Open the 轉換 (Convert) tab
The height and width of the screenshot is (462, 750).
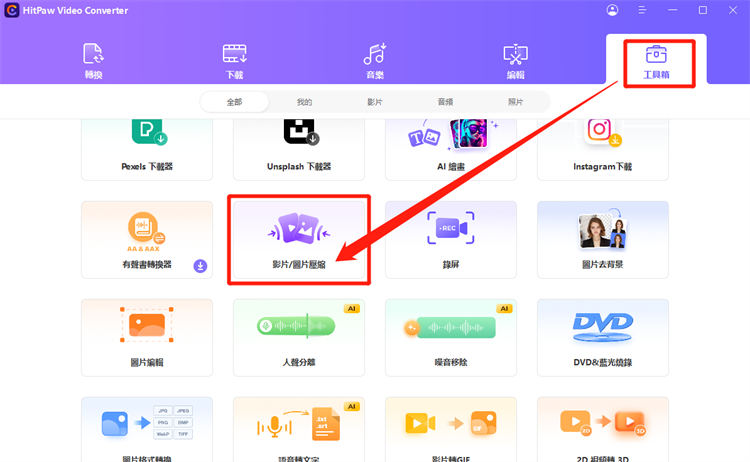coord(93,61)
